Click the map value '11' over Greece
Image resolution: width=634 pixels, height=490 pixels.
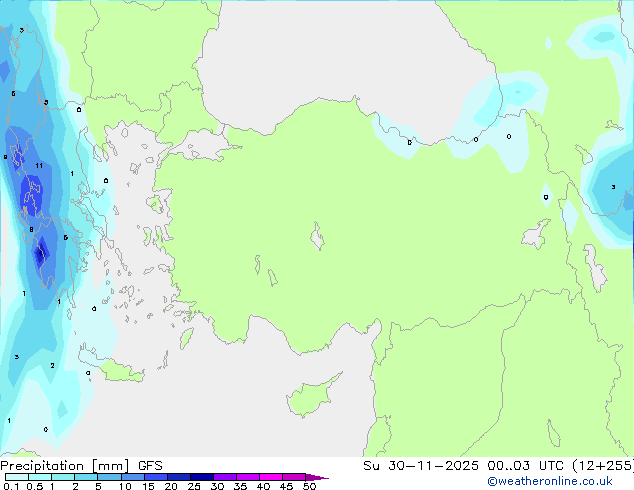click(39, 165)
